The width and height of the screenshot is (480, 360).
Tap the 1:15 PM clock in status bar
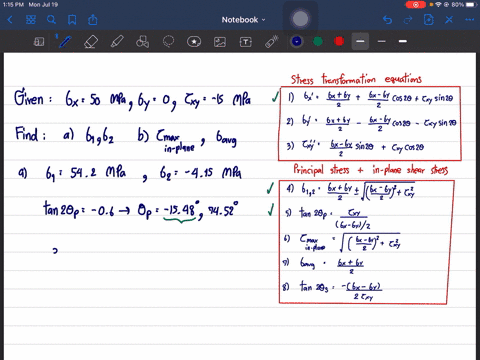point(13,5)
